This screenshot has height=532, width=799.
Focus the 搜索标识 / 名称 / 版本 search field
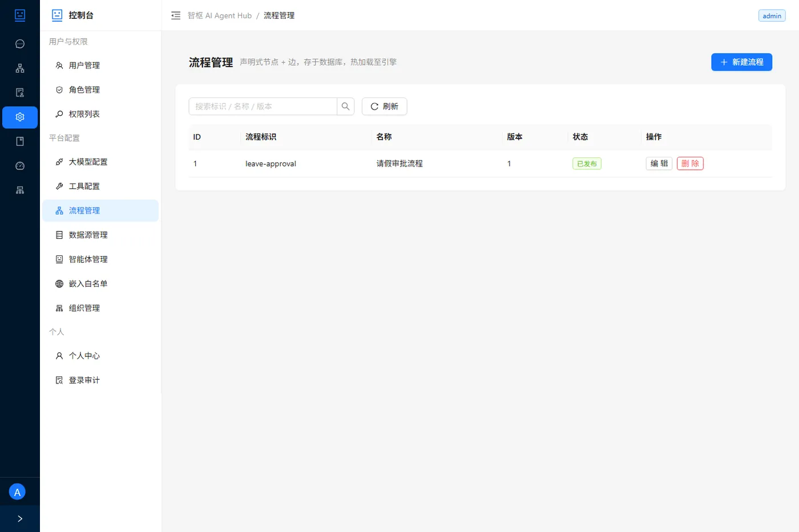(263, 106)
